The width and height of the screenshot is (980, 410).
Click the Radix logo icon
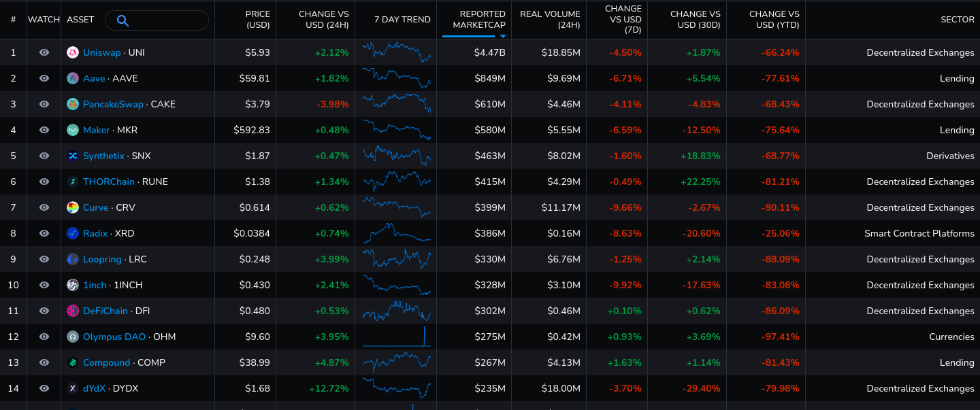(73, 233)
